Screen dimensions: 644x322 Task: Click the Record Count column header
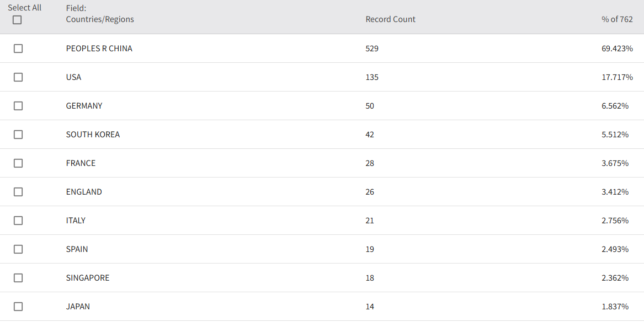pyautogui.click(x=390, y=19)
